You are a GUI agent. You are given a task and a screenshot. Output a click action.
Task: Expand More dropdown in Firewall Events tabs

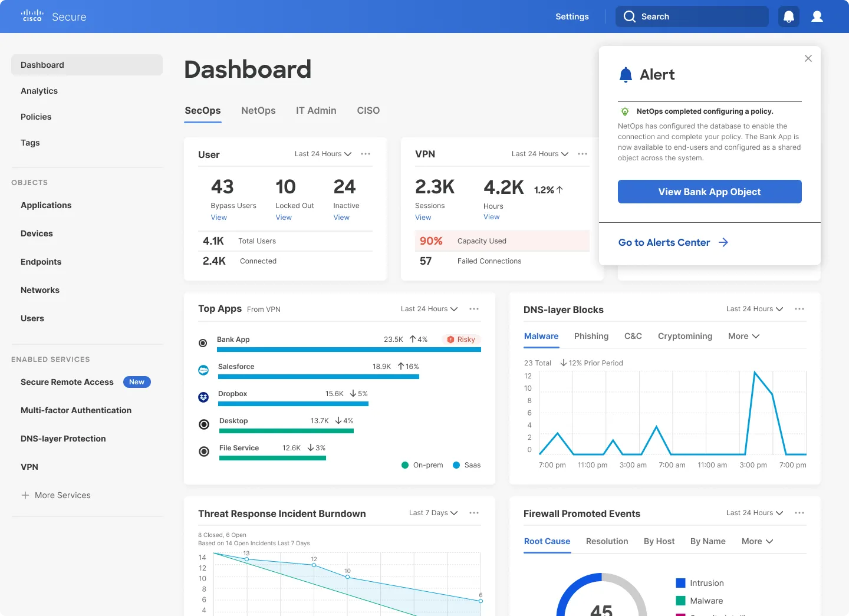tap(758, 541)
